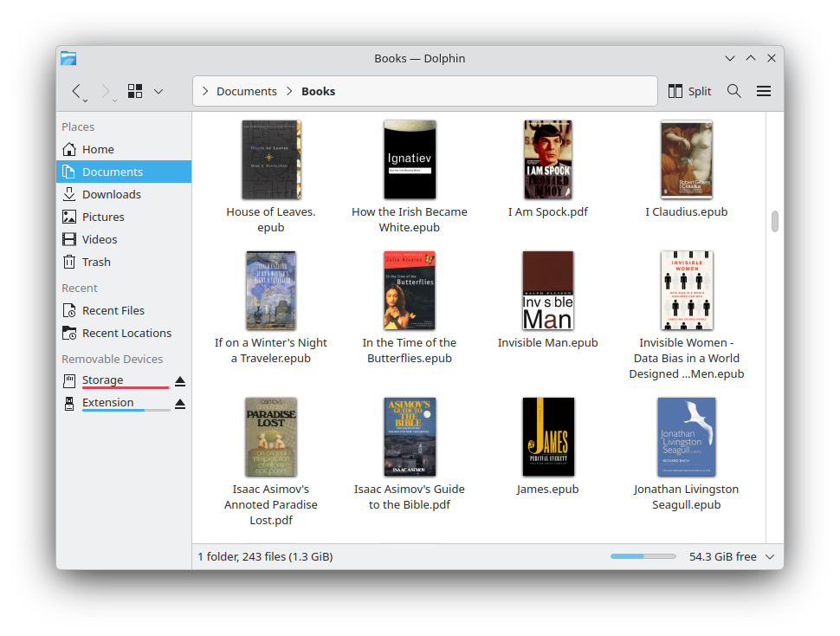Image resolution: width=840 pixels, height=636 pixels.
Task: Eject the Storage device
Action: point(180,381)
